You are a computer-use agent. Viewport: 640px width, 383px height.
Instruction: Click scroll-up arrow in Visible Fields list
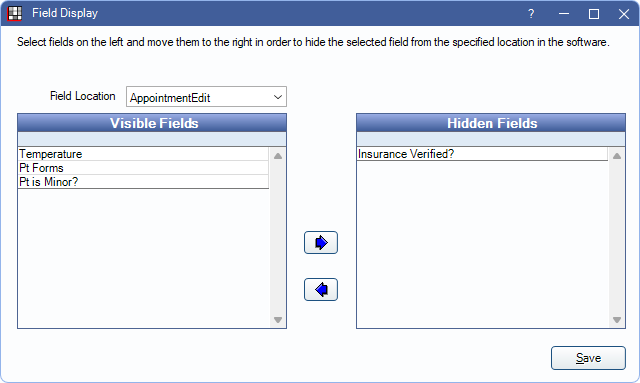point(278,156)
